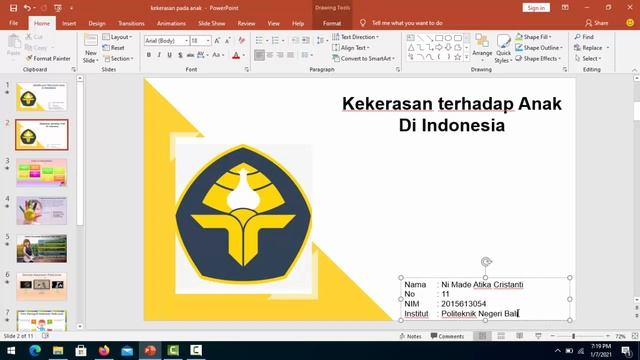Click the Find tool
This screenshot has height=360, width=640.
coord(584,37)
